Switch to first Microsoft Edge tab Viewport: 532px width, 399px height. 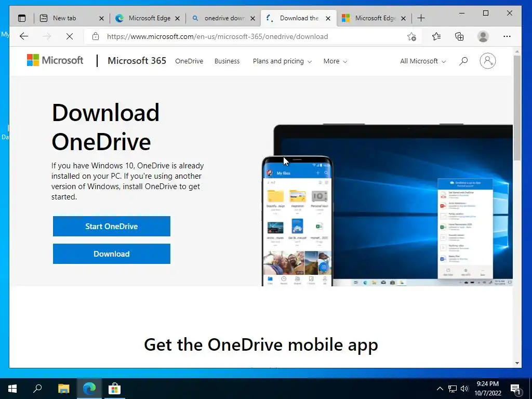click(x=148, y=18)
